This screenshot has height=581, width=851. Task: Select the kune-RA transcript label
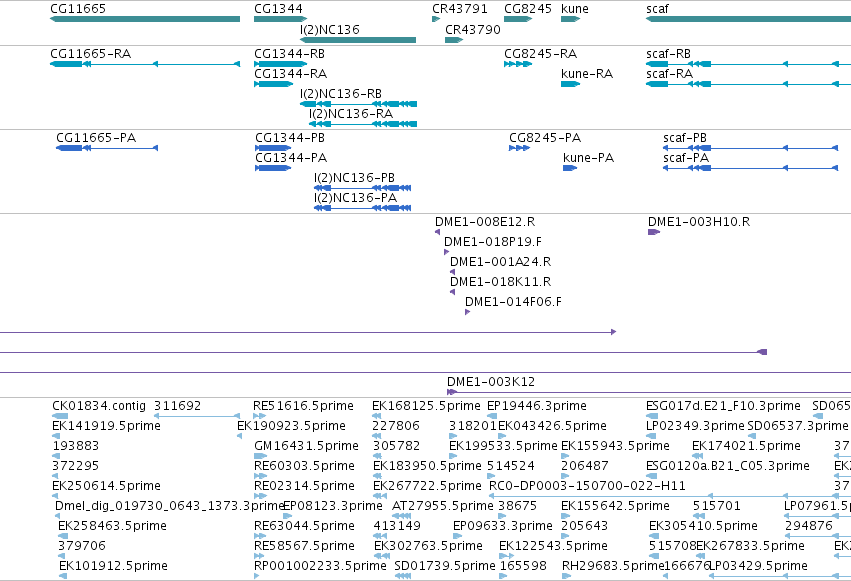(x=587, y=74)
